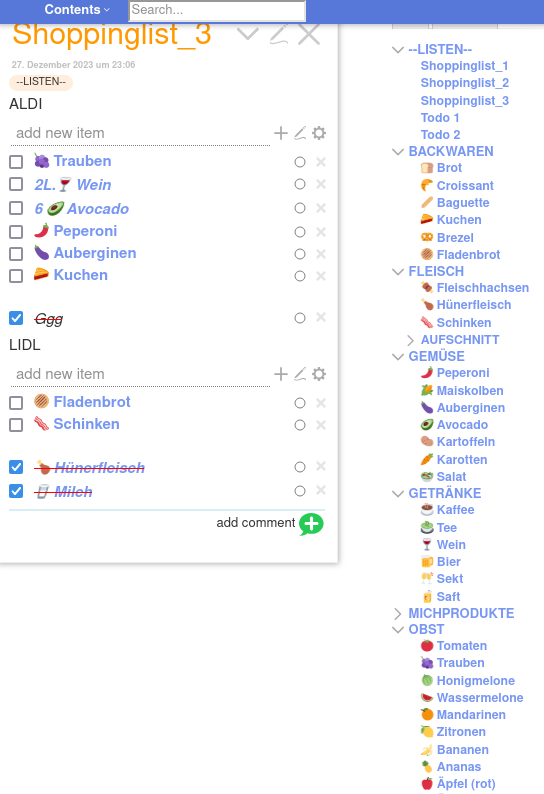Uncheck the Milch checkbox
This screenshot has height=794, width=544.
(x=16, y=491)
